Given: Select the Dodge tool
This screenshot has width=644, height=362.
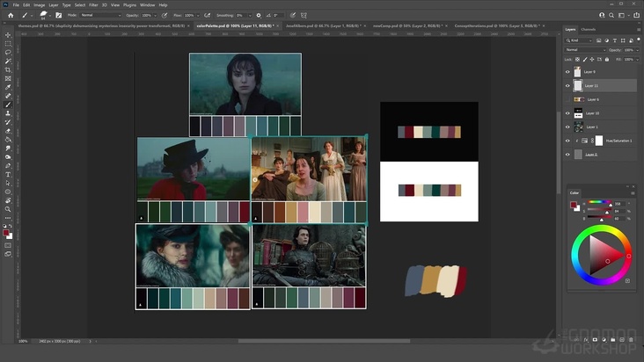Looking at the screenshot, I should 8,157.
